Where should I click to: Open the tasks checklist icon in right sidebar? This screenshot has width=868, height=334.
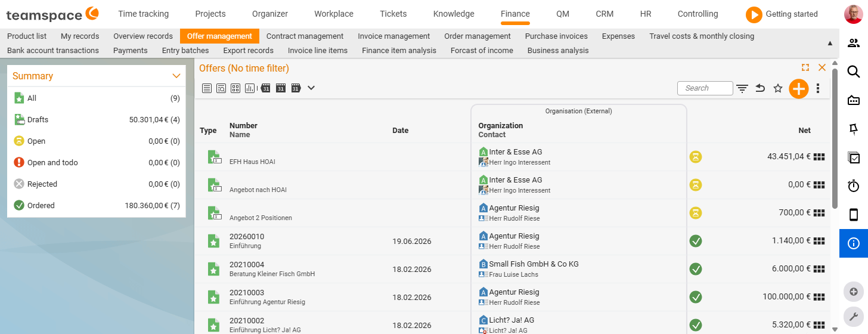[854, 157]
